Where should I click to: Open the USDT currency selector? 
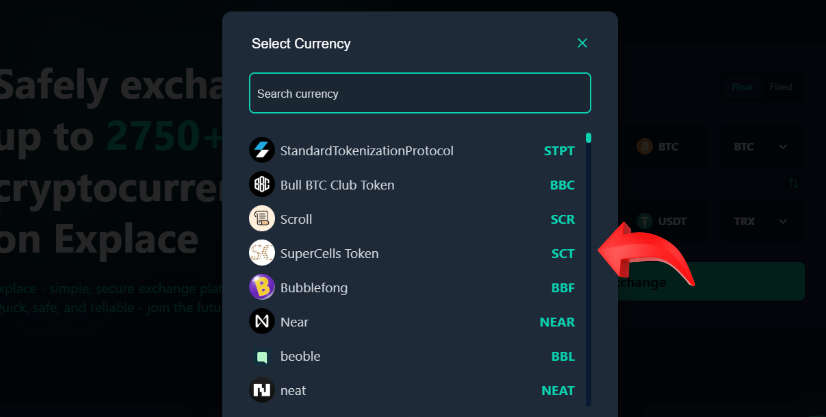(667, 220)
